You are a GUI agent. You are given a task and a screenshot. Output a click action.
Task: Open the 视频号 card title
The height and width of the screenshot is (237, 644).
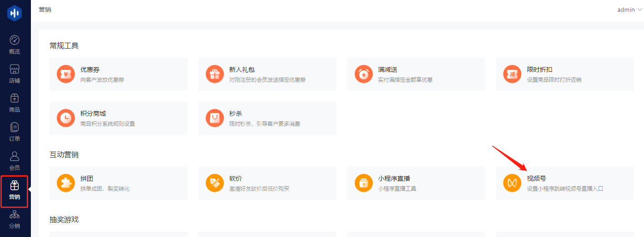tap(536, 179)
